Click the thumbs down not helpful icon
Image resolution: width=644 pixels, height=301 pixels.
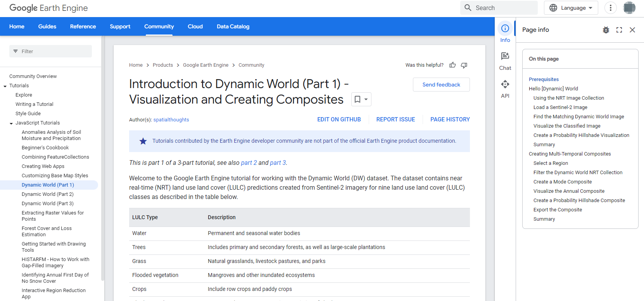pyautogui.click(x=464, y=65)
